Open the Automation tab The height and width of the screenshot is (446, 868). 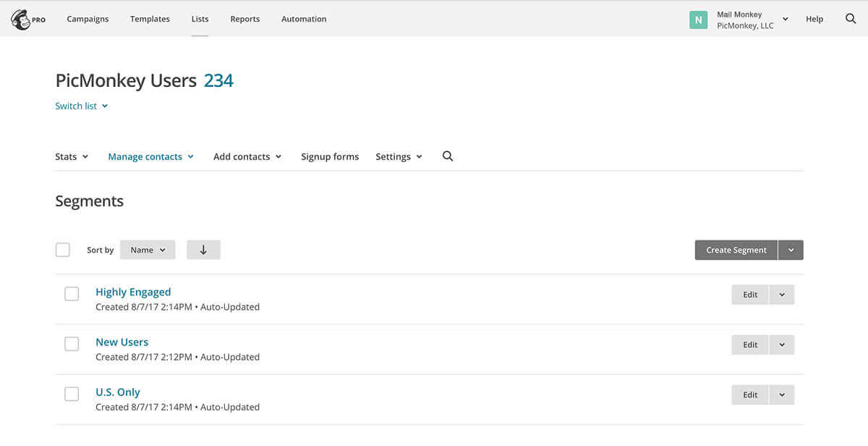(304, 19)
